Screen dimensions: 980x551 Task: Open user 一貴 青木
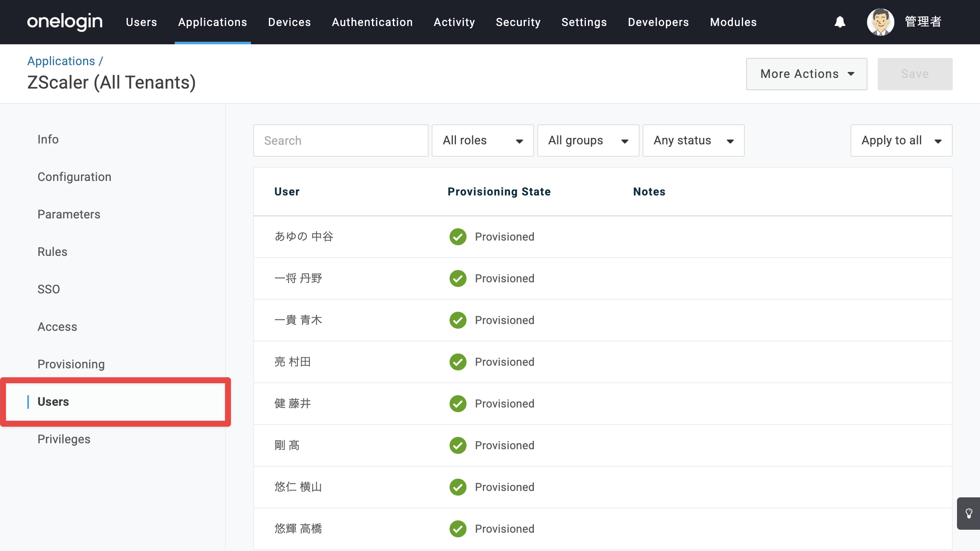[298, 320]
